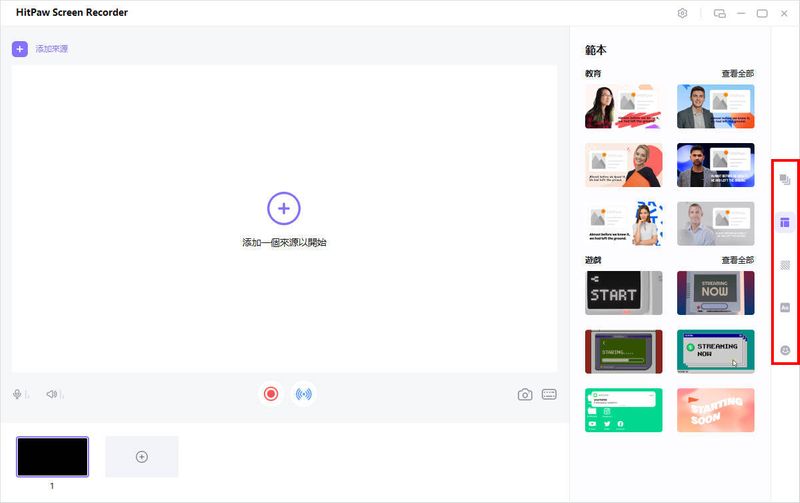Toggle the system speaker audio icon

pyautogui.click(x=52, y=394)
